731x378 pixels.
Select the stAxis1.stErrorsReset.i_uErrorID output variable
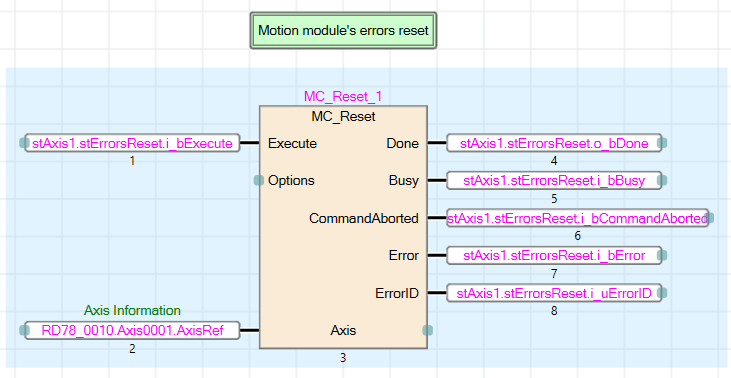pos(554,293)
